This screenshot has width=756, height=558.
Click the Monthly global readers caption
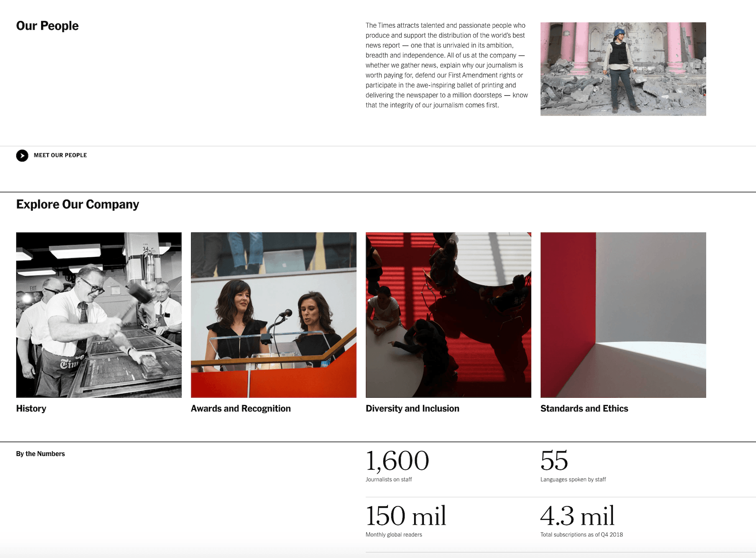tap(393, 534)
